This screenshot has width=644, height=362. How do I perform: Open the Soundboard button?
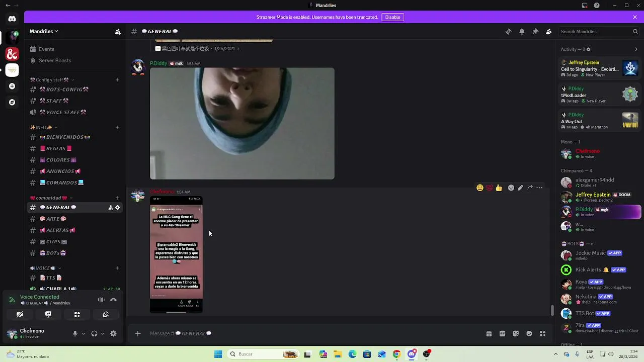pos(106,314)
